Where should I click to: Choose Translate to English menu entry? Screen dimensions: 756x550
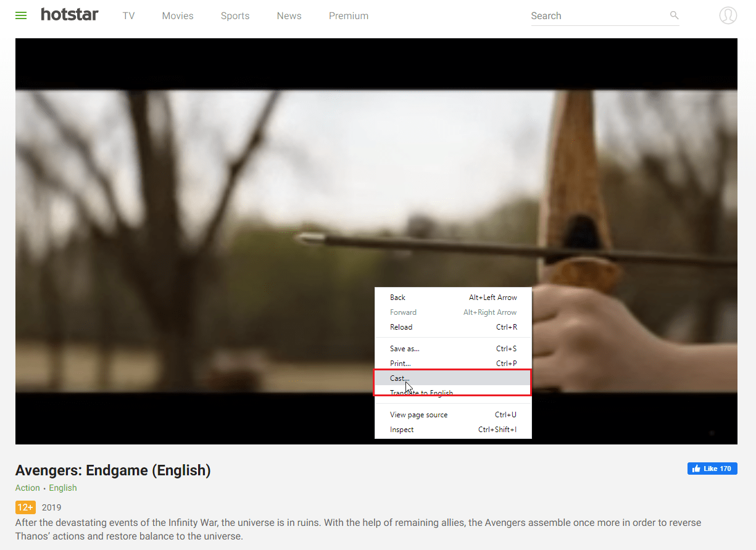[x=453, y=393]
